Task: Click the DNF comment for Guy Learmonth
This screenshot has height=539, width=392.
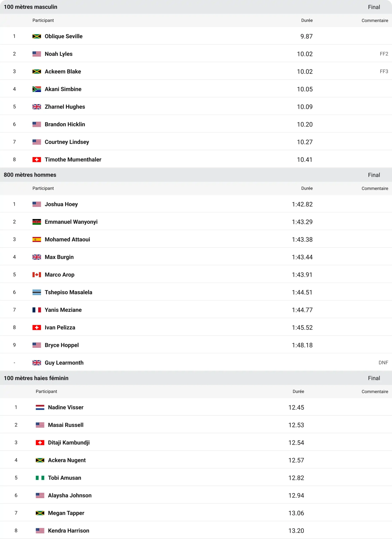Action: tap(383, 363)
